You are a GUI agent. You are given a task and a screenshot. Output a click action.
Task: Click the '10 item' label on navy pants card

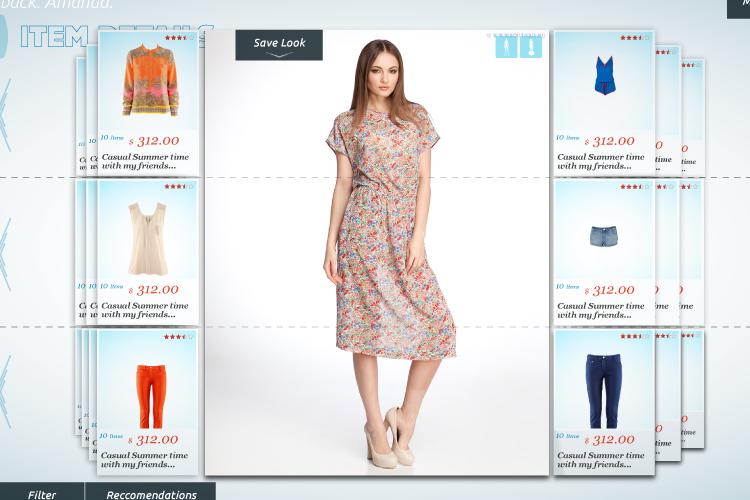click(567, 436)
